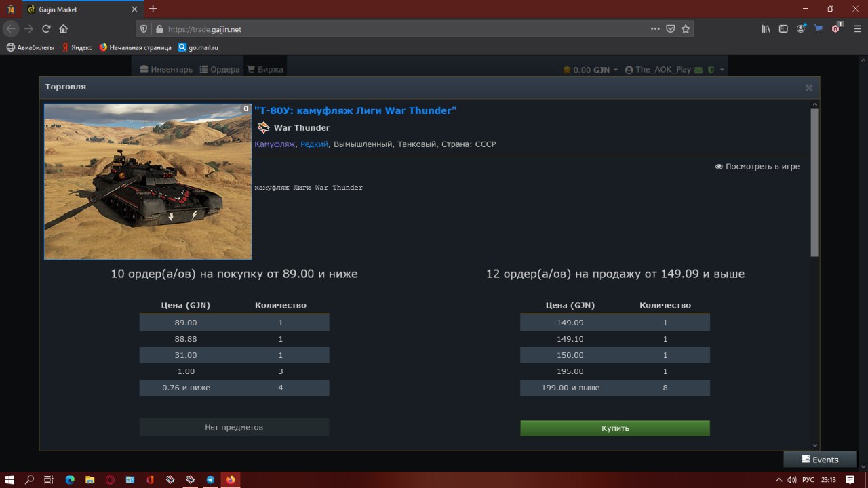
Task: Open the Яндекс bookmark
Action: click(x=77, y=47)
